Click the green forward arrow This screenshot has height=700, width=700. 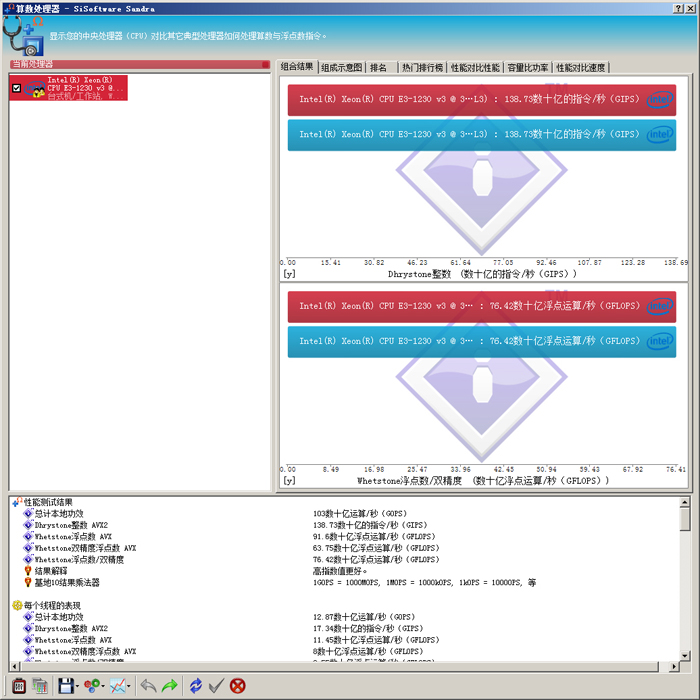point(170,686)
